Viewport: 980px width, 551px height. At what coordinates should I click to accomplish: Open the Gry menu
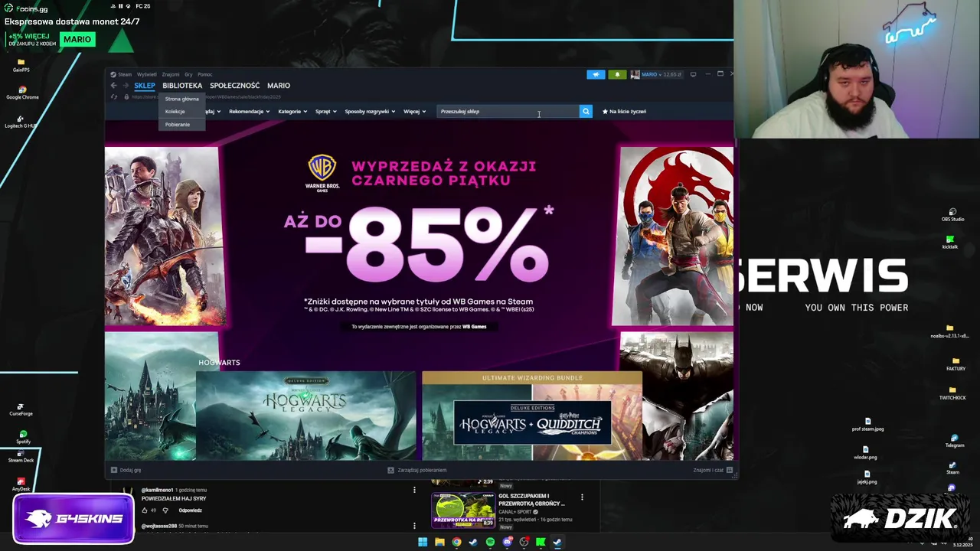188,74
